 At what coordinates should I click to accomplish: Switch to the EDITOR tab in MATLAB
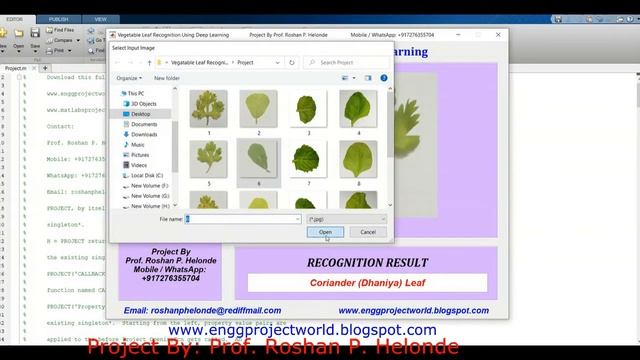click(15, 19)
